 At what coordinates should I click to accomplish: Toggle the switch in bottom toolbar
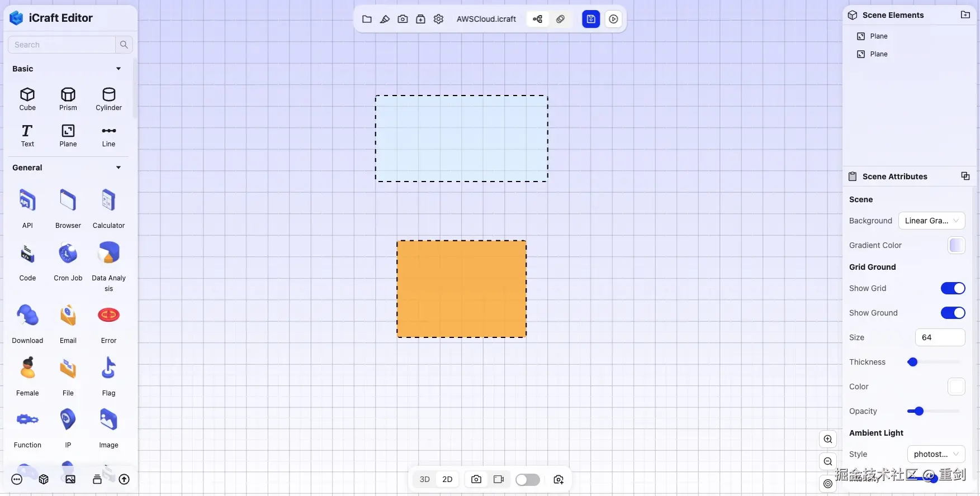pos(528,480)
